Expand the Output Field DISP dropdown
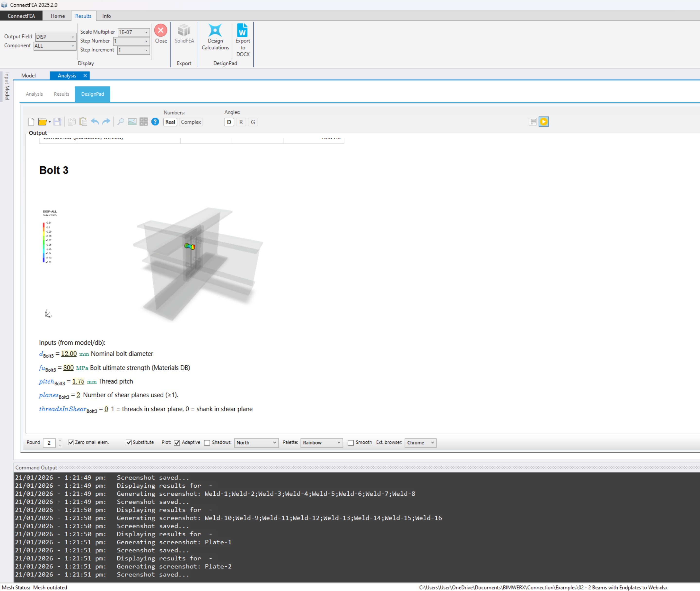The width and height of the screenshot is (700, 591). pos(73,37)
